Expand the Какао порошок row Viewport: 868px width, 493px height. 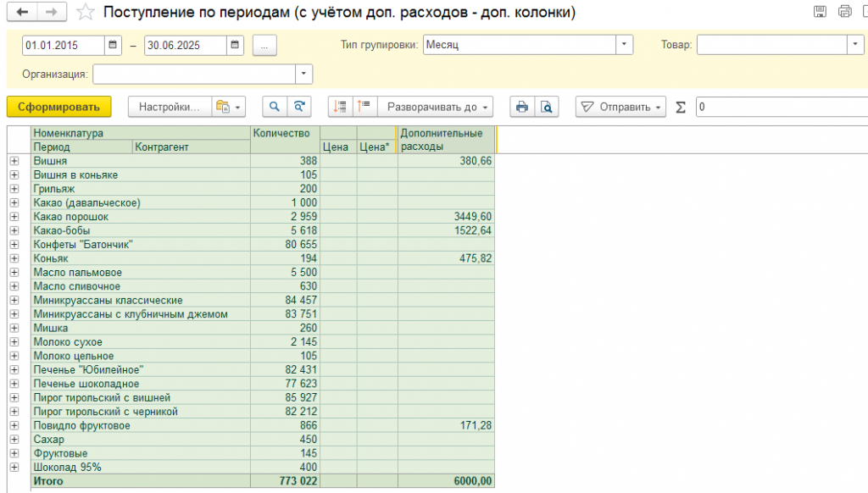[14, 217]
